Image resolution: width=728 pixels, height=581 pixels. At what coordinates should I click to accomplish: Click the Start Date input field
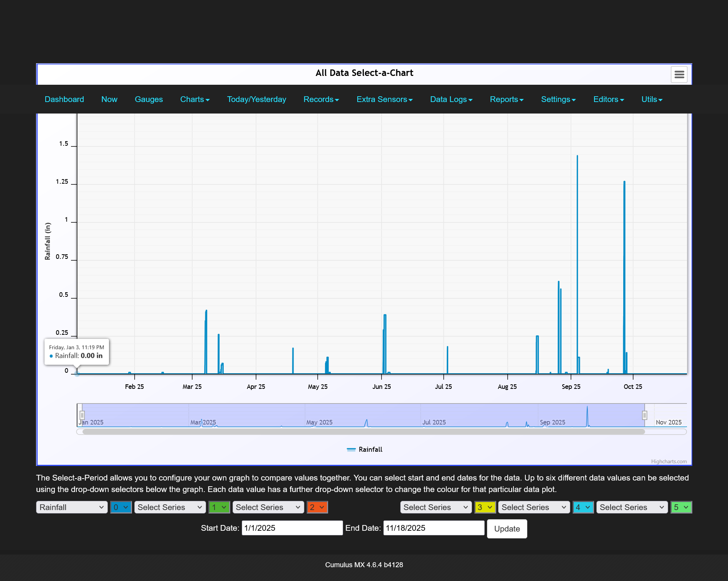click(x=292, y=528)
